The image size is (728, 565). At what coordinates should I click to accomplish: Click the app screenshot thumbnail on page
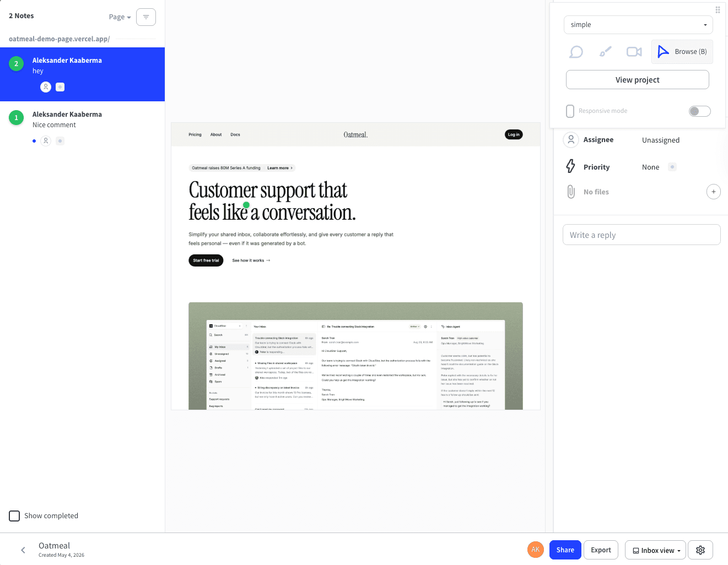(x=355, y=356)
